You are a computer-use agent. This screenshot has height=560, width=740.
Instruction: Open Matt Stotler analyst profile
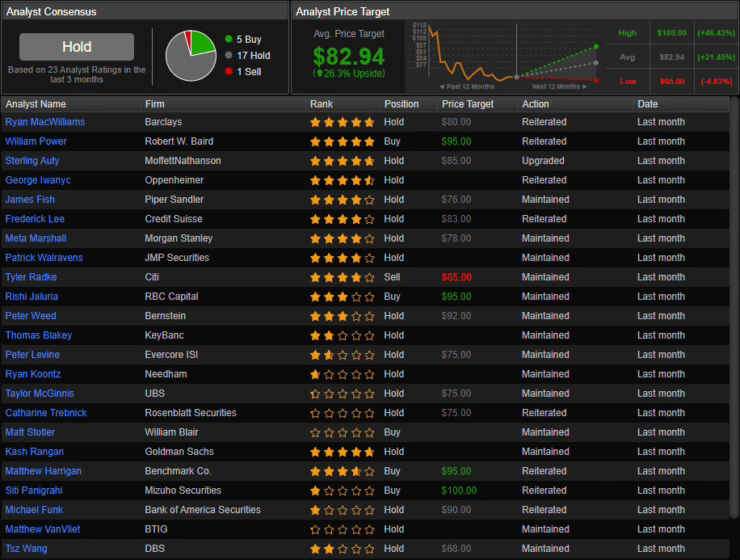[30, 432]
